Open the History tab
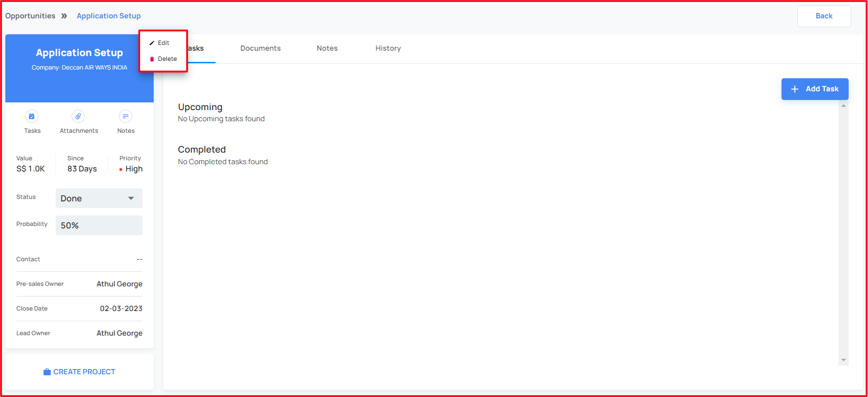This screenshot has width=868, height=397. pyautogui.click(x=388, y=48)
